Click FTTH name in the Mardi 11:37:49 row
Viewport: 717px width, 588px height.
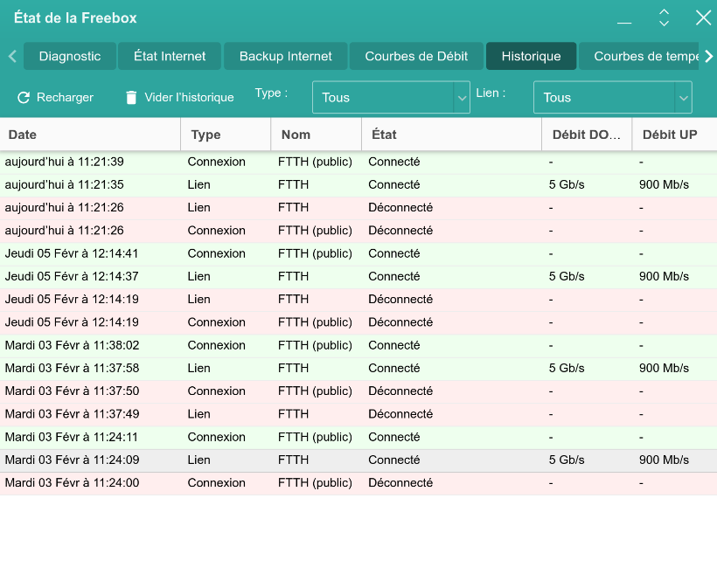coord(293,414)
